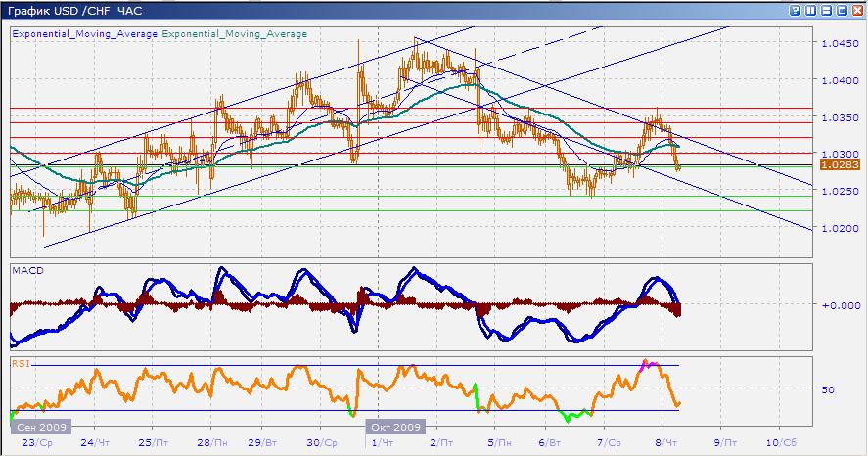Screen dimensions: 868x456
Task: Click the help question mark icon
Action: coord(794,11)
